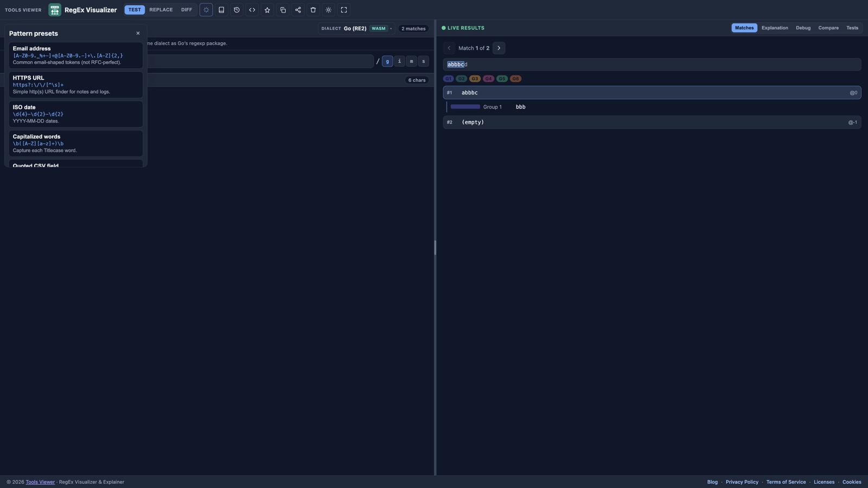868x488 pixels.
Task: Click the G2 group color chip
Action: click(x=461, y=79)
